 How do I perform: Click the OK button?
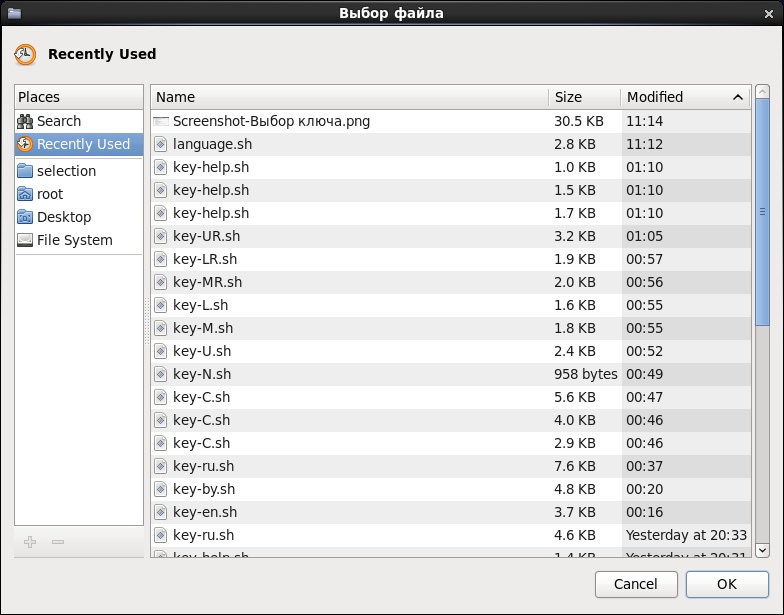pos(727,584)
